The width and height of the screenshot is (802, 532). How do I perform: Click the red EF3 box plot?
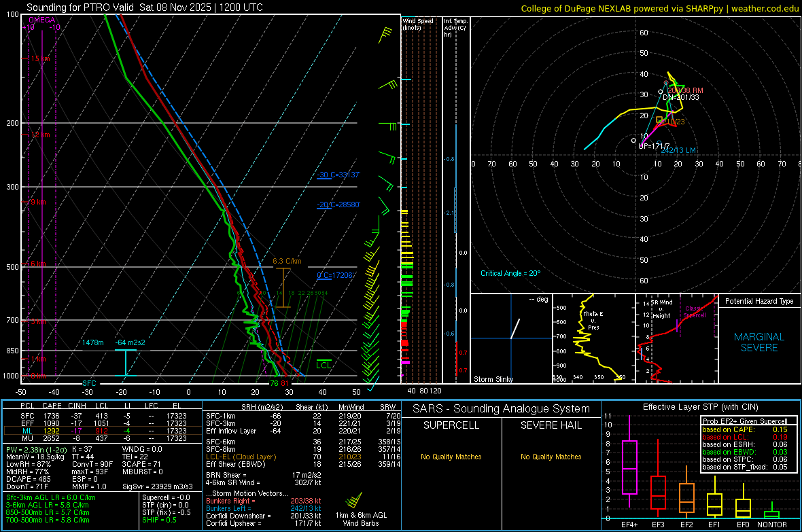658,479
